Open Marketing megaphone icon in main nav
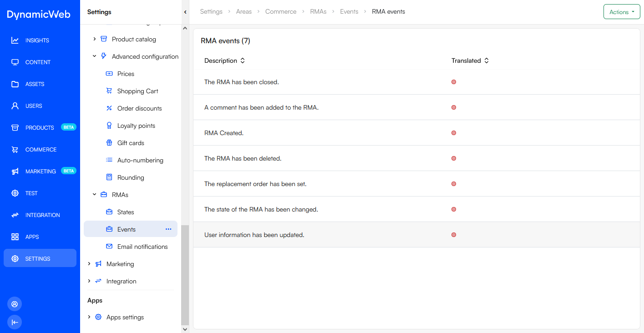 (15, 172)
